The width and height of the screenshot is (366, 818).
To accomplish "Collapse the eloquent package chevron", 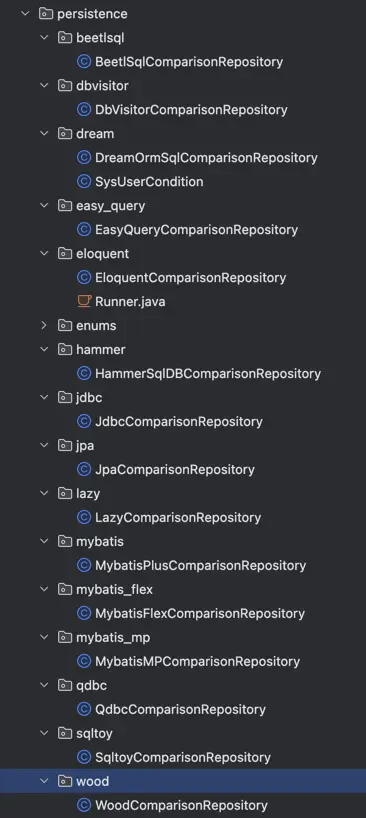I will [x=44, y=254].
